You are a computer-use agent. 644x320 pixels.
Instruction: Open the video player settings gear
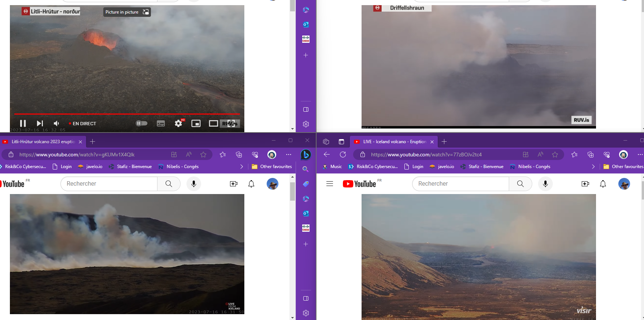click(178, 123)
